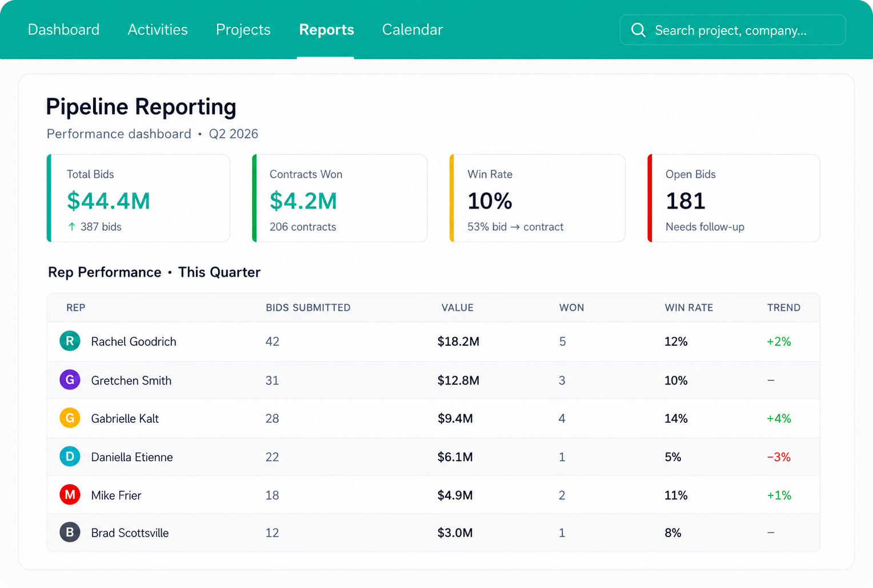Screen dimensions: 873x588
Task: Go to the Projects tab
Action: pos(243,30)
